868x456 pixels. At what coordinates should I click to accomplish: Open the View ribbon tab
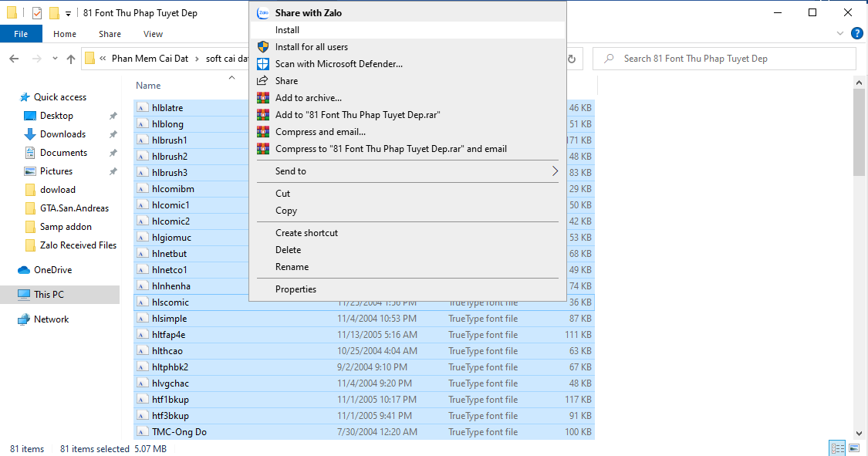tap(153, 34)
